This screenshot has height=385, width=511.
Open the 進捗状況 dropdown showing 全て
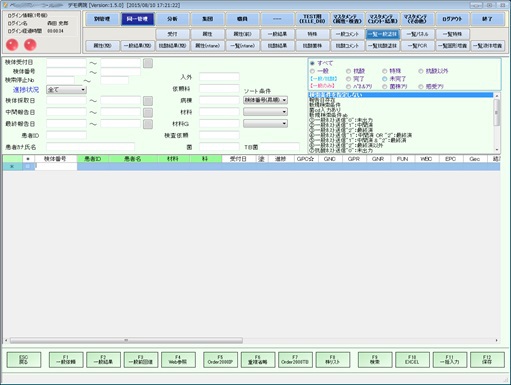coord(66,90)
